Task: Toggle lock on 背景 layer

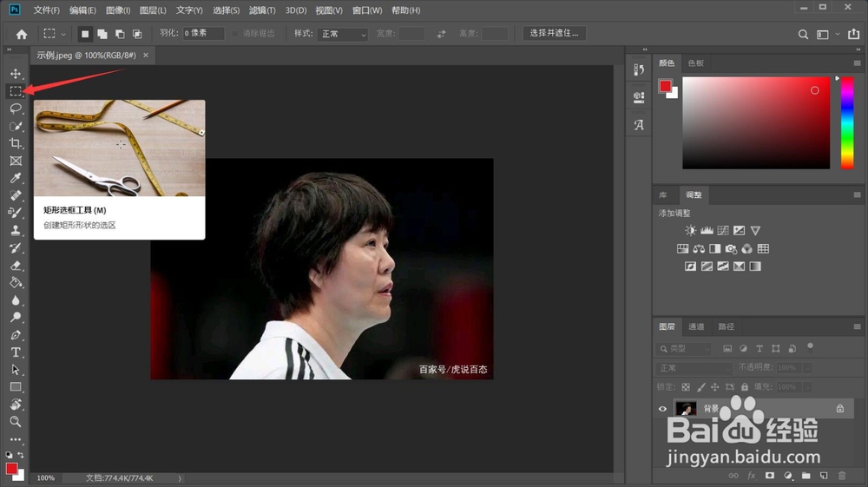Action: 839,408
